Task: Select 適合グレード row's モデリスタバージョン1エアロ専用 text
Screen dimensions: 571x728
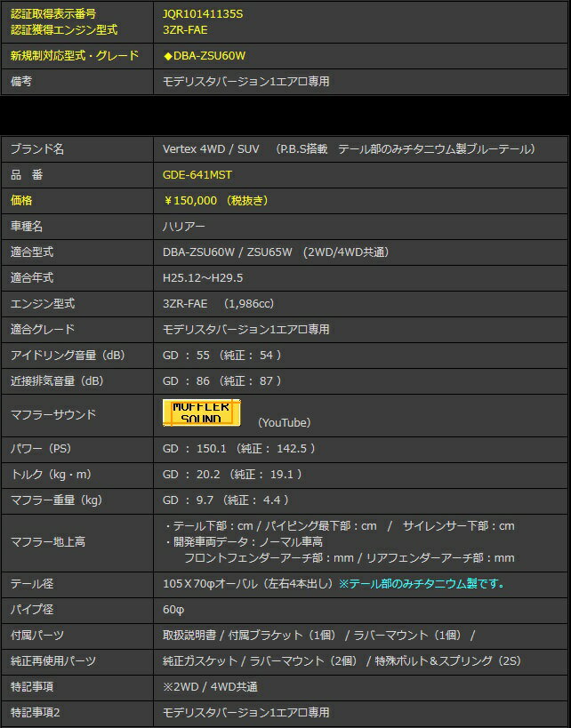Action: tap(245, 330)
